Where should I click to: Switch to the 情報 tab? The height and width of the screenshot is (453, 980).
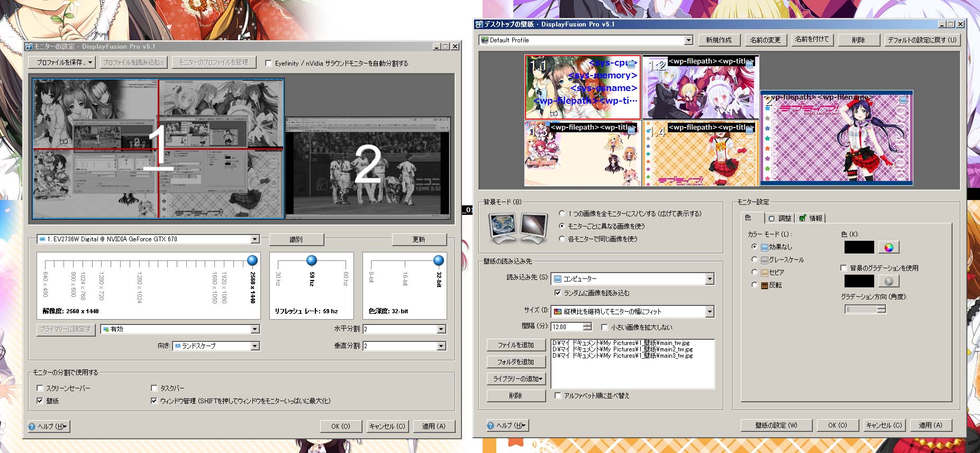pyautogui.click(x=811, y=218)
